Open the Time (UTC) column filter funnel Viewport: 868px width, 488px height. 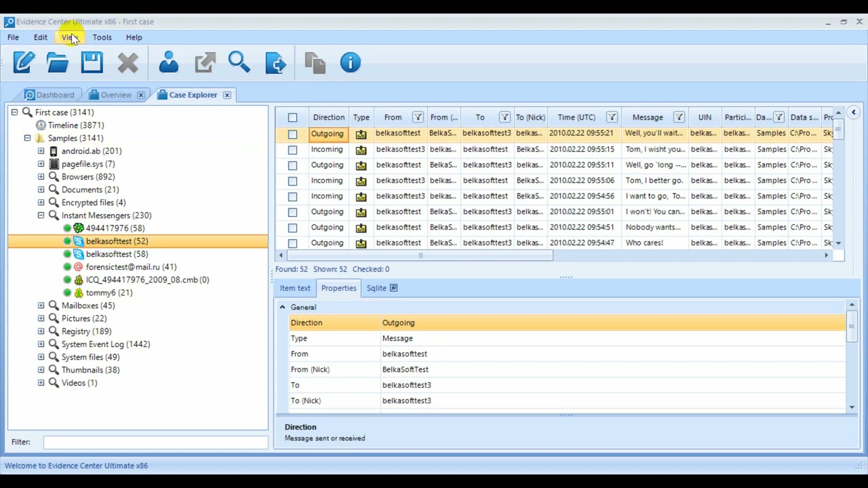point(612,117)
